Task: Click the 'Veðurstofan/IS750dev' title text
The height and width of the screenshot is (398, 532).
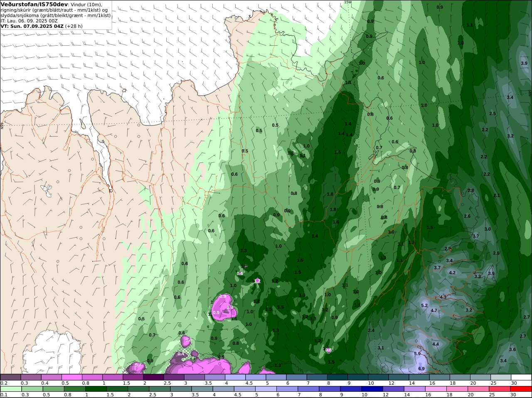Action: tap(34, 4)
